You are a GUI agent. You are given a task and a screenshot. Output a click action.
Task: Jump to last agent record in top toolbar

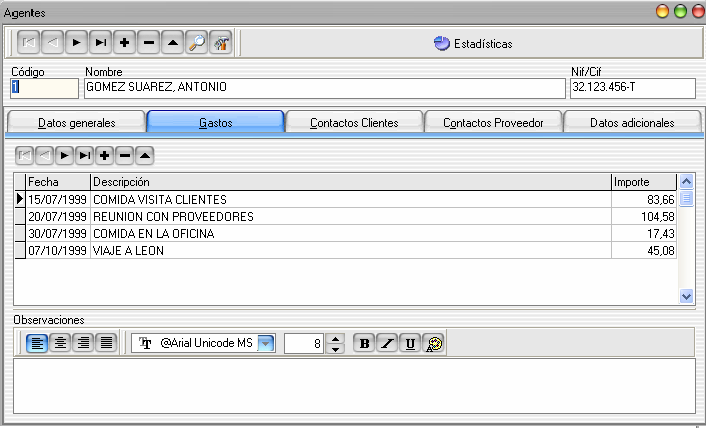(100, 43)
